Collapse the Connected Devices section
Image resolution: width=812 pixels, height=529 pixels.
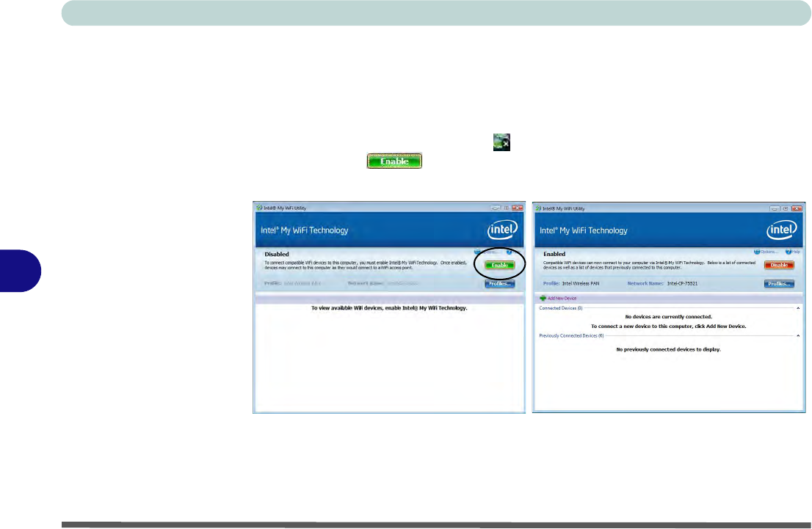[x=798, y=308]
